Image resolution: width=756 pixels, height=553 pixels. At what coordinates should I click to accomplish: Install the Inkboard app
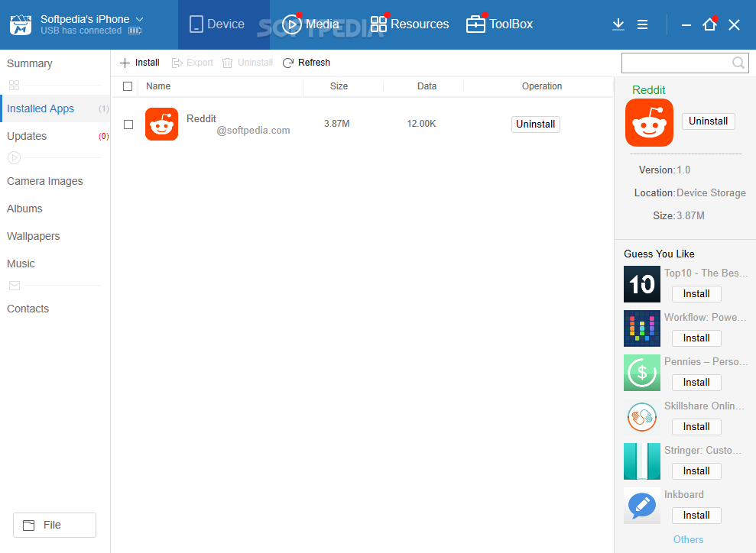click(x=696, y=516)
